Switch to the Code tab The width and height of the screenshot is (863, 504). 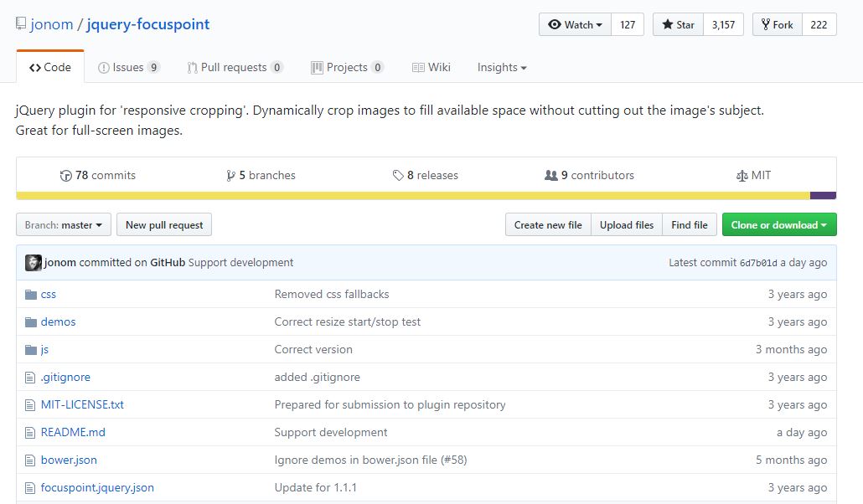pyautogui.click(x=50, y=67)
